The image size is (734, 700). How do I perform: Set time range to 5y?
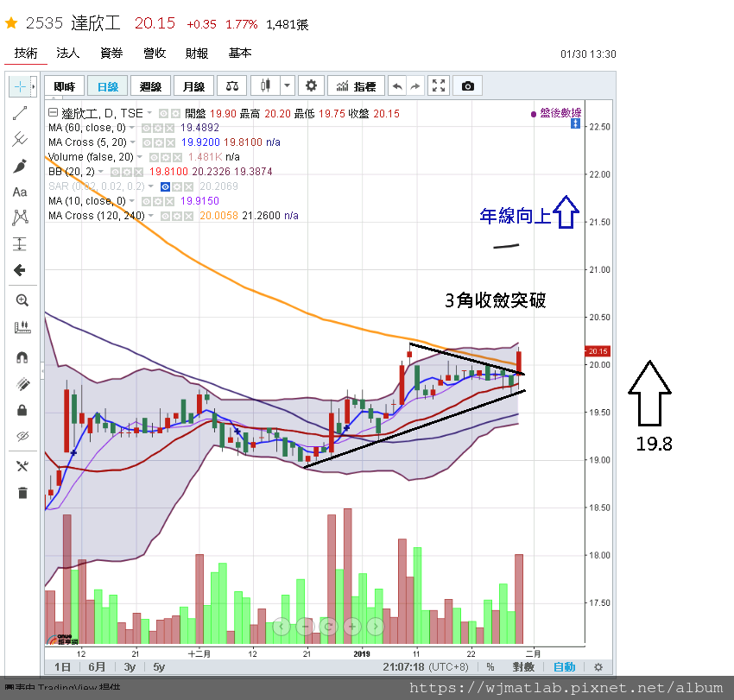[x=159, y=667]
